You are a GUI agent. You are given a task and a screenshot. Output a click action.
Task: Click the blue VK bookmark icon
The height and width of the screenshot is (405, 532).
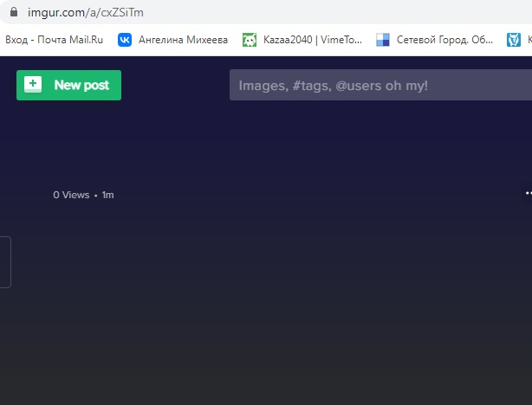click(125, 39)
